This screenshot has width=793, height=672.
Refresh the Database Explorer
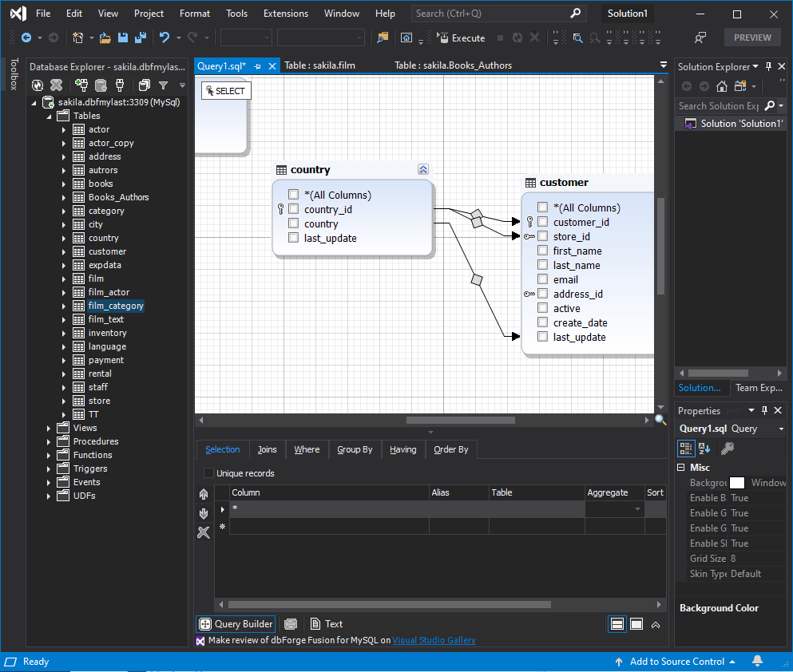pos(38,85)
